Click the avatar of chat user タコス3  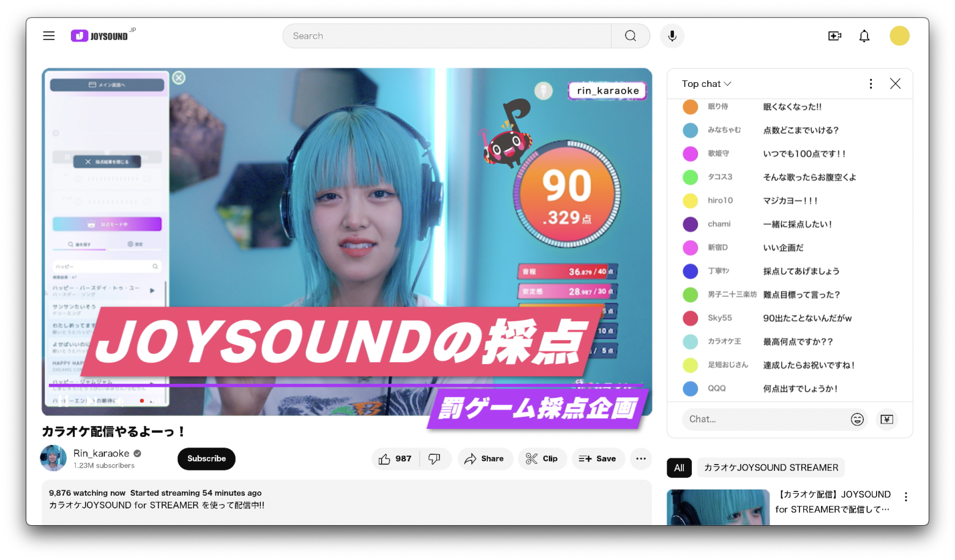690,177
